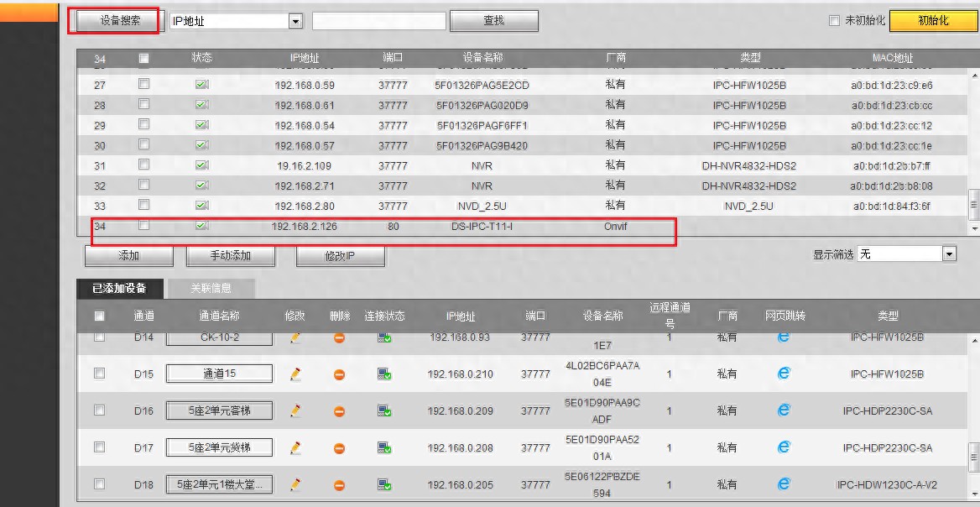Image resolution: width=980 pixels, height=507 pixels.
Task: Click the connection status icon for D18
Action: coord(384,484)
